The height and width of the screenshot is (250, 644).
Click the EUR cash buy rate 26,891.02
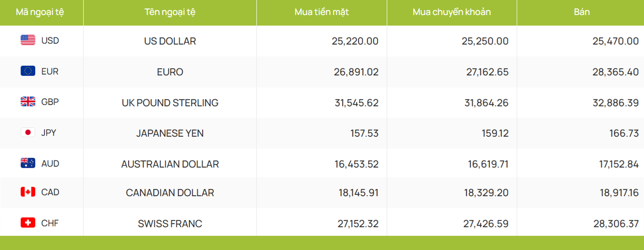tap(356, 72)
